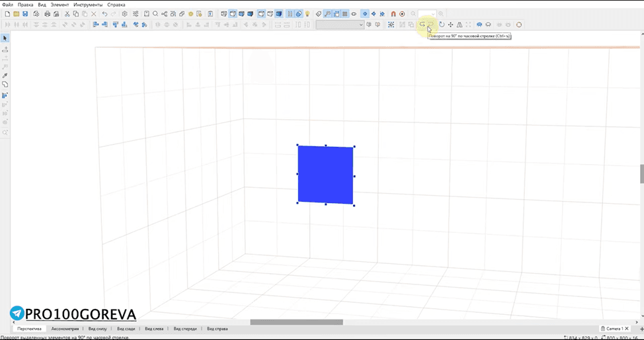Click the Undo arrow icon
This screenshot has width=644, height=340.
(x=104, y=14)
